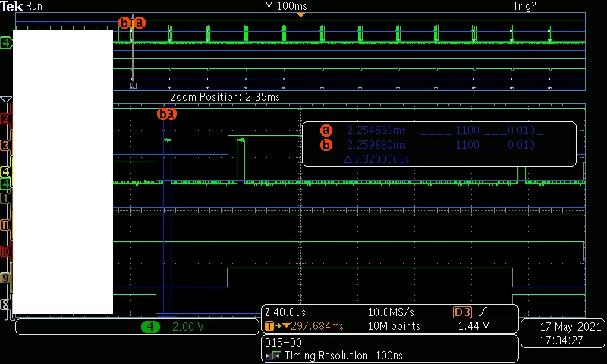Click cursor b badge in the readout box

click(x=326, y=145)
